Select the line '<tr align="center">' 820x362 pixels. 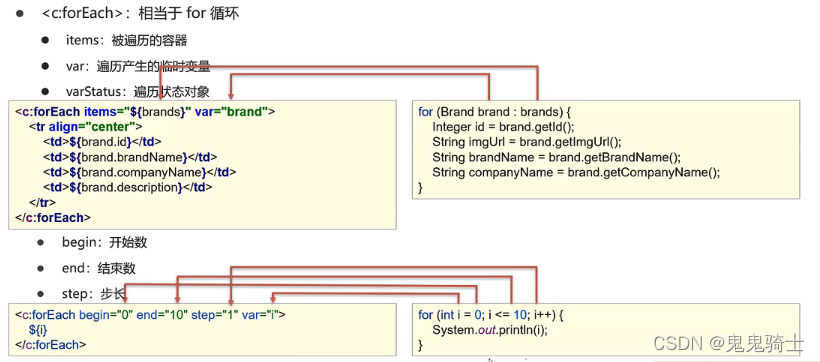(86, 127)
